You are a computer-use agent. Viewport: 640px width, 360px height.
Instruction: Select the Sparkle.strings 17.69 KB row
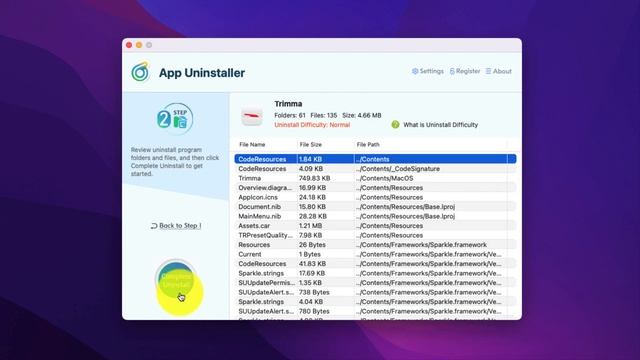pos(375,273)
